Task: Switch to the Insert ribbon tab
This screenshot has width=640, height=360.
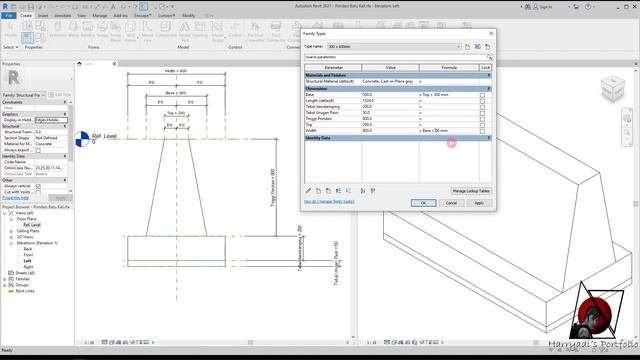Action: [43, 16]
